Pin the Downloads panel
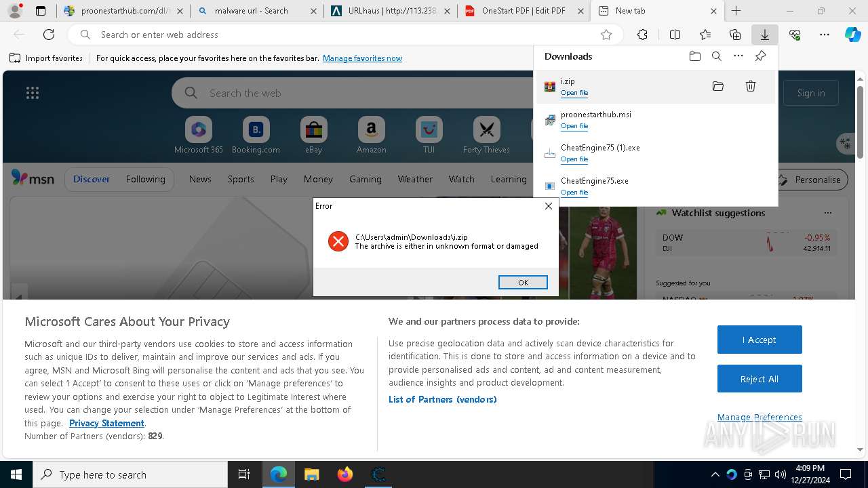 point(760,56)
